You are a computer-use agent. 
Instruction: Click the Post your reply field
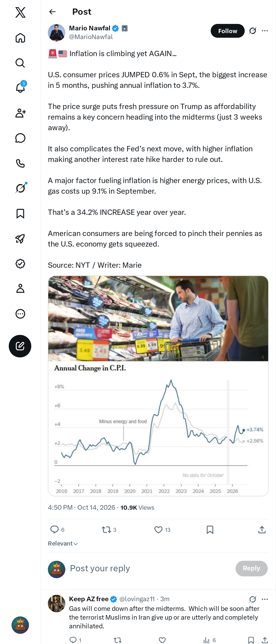pyautogui.click(x=150, y=568)
